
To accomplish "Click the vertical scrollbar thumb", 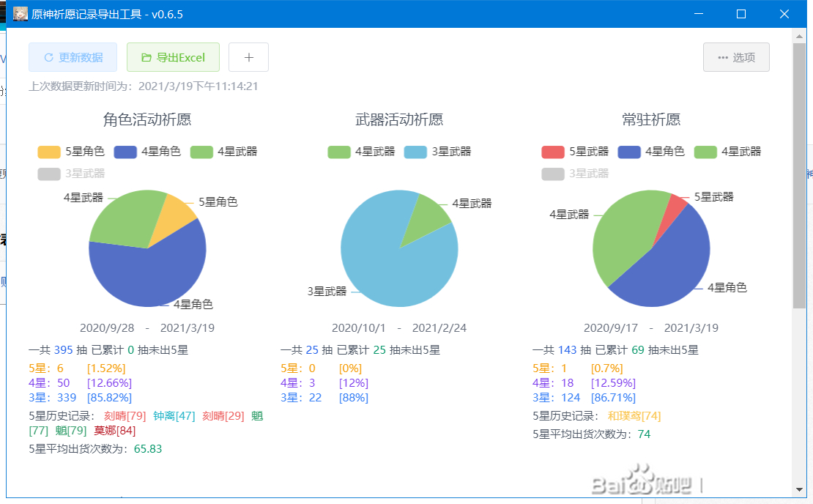I will pyautogui.click(x=799, y=177).
